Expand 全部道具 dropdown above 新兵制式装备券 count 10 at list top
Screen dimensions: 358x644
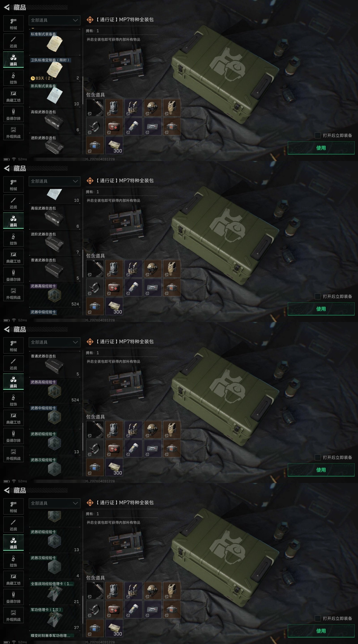[x=55, y=181]
